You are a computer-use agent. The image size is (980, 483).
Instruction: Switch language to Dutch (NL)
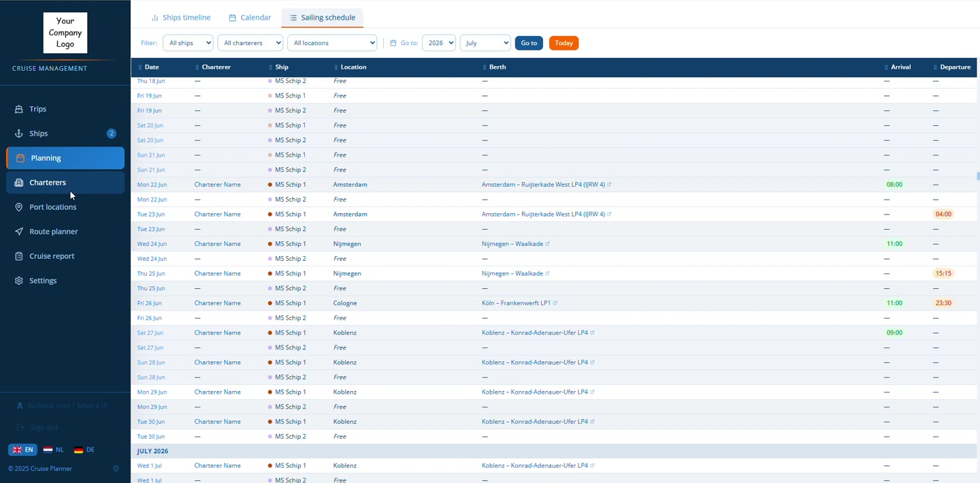pyautogui.click(x=54, y=450)
